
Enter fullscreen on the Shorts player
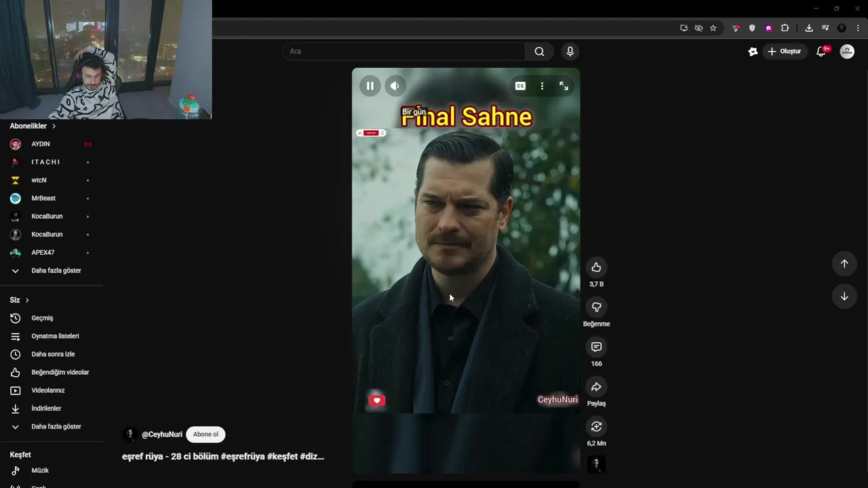(564, 86)
